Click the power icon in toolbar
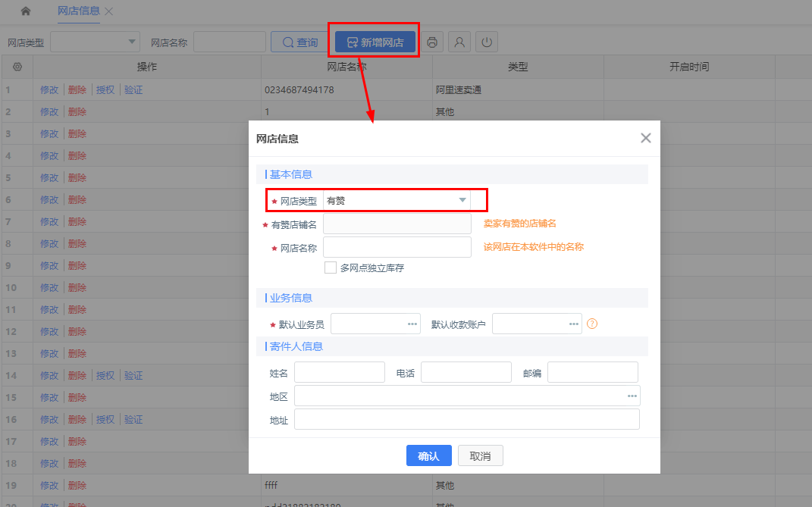Screen dimensions: 812x507 [x=487, y=42]
